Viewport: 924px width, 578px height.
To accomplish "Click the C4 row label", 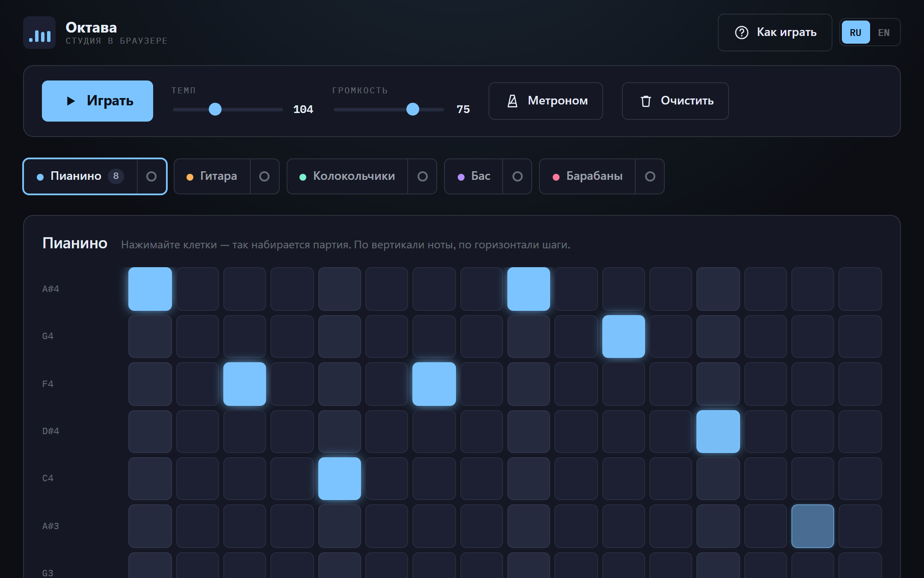I will [48, 478].
